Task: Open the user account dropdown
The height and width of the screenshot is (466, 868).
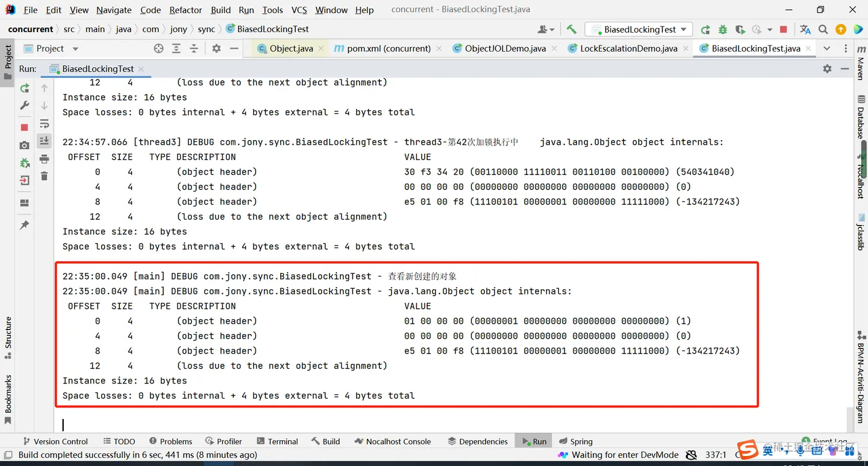Action: coord(546,29)
